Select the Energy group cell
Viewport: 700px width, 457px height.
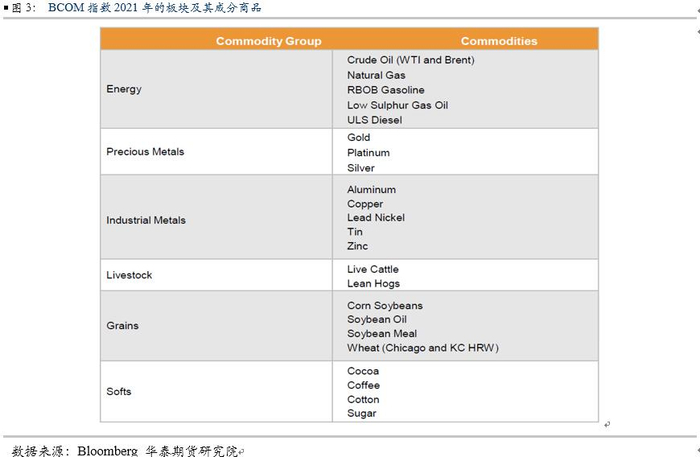pyautogui.click(x=124, y=89)
